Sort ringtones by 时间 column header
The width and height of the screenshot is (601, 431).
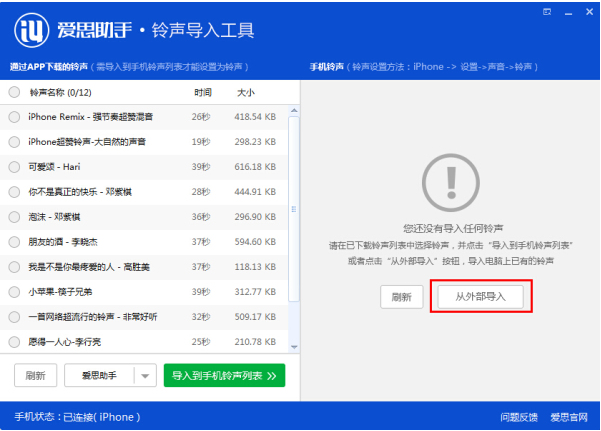tap(202, 92)
